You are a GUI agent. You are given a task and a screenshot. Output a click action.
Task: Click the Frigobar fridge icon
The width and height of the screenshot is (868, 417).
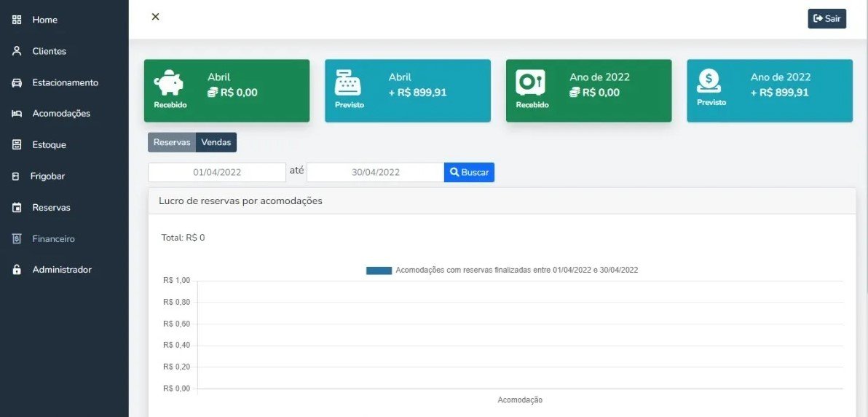[x=16, y=176]
